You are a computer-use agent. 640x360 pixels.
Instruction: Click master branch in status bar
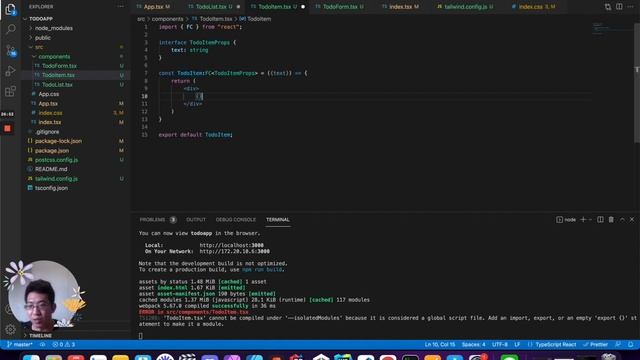pyautogui.click(x=20, y=344)
